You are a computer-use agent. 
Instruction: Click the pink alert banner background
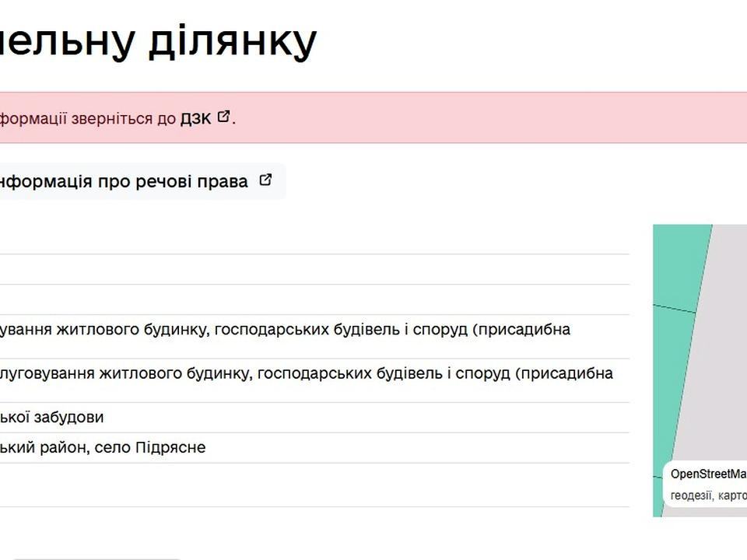467,118
